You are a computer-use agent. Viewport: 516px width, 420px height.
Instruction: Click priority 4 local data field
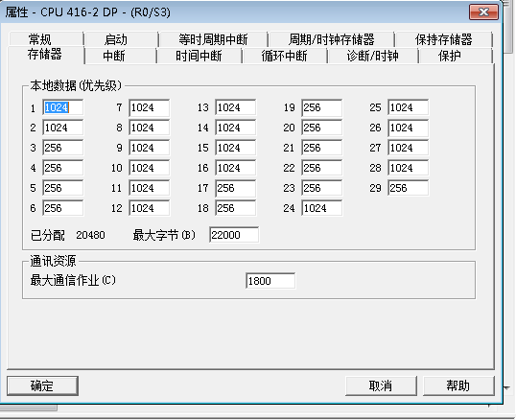[63, 168]
